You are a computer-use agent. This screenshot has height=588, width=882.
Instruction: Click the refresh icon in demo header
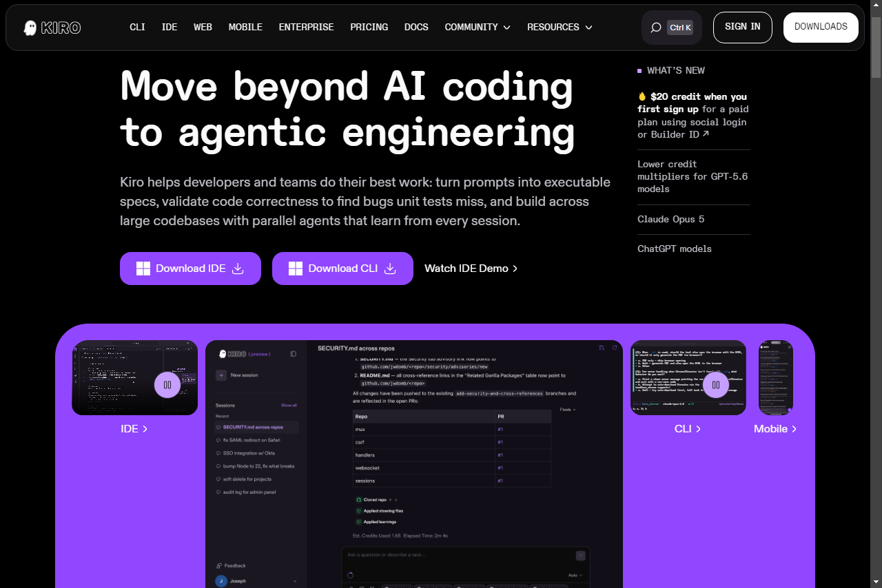[615, 348]
